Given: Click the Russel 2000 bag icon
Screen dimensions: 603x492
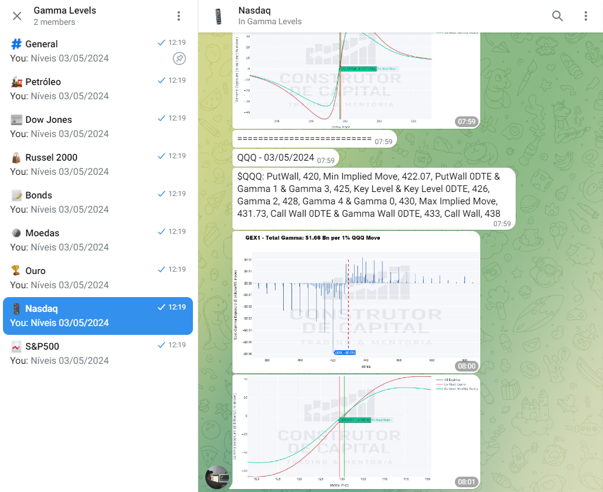Looking at the screenshot, I should click(x=16, y=157).
